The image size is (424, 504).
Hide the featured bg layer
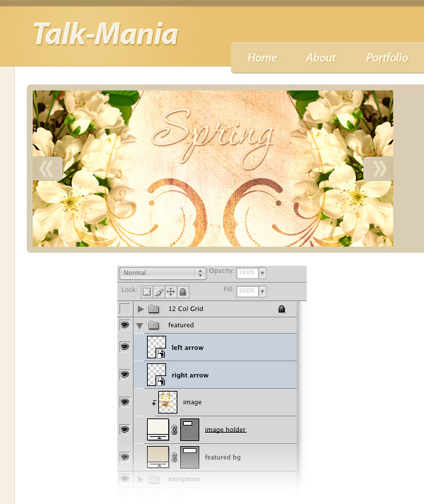tap(125, 457)
